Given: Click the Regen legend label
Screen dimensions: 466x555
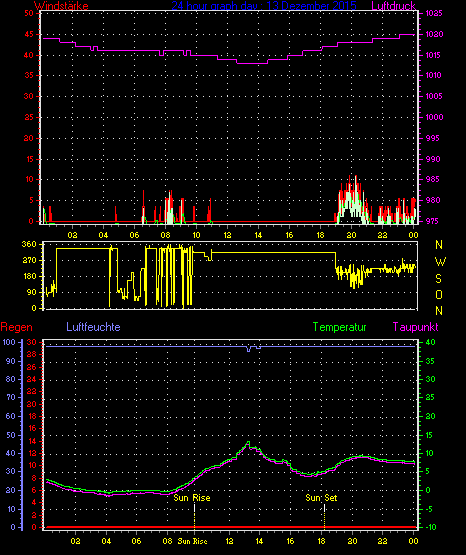Looking at the screenshot, I should pos(16,327).
